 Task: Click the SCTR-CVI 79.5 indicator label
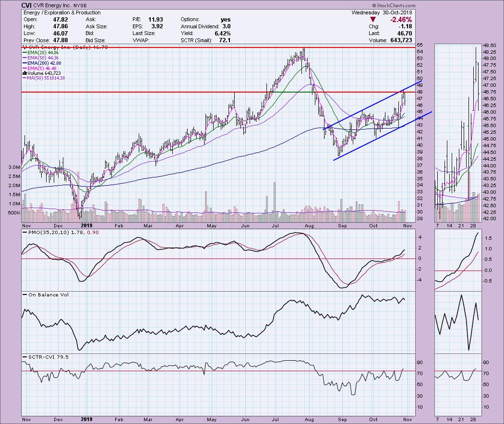45,357
